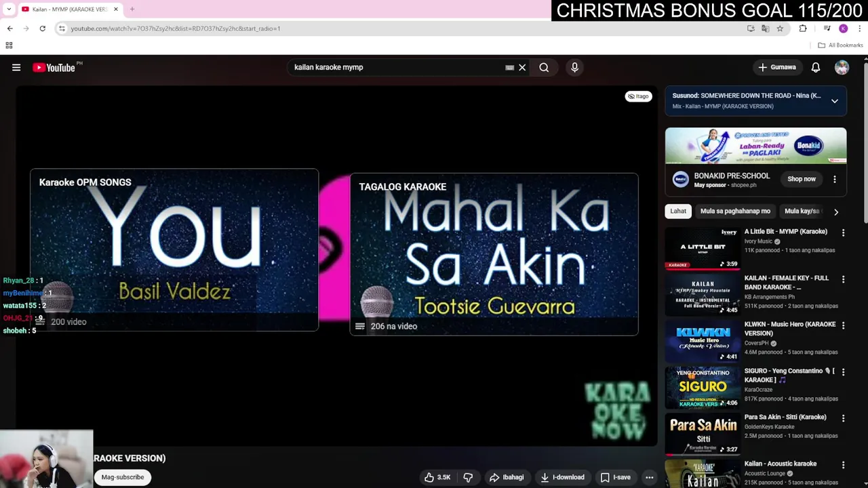The image size is (868, 488).
Task: Click the Shop now ad button
Action: pyautogui.click(x=802, y=179)
